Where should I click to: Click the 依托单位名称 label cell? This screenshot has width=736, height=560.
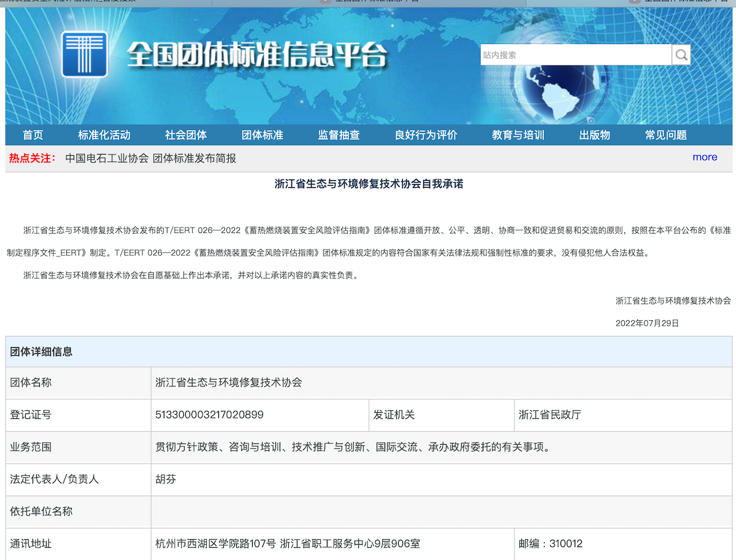[x=79, y=512]
